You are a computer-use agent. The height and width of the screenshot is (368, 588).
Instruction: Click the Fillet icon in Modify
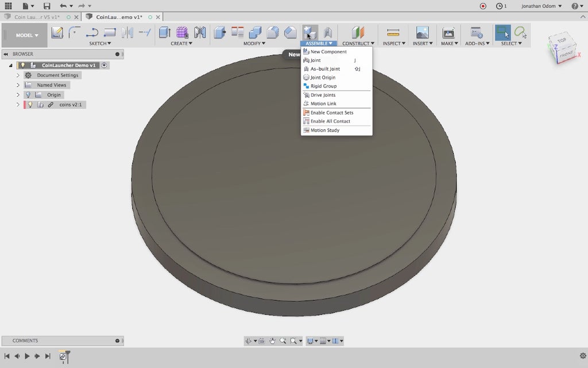(273, 32)
